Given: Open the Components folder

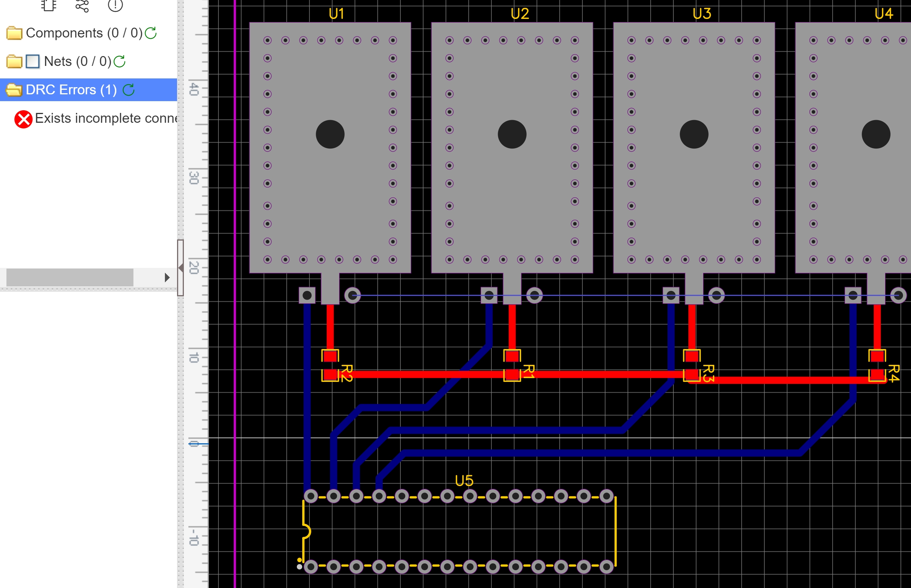Looking at the screenshot, I should tap(14, 33).
